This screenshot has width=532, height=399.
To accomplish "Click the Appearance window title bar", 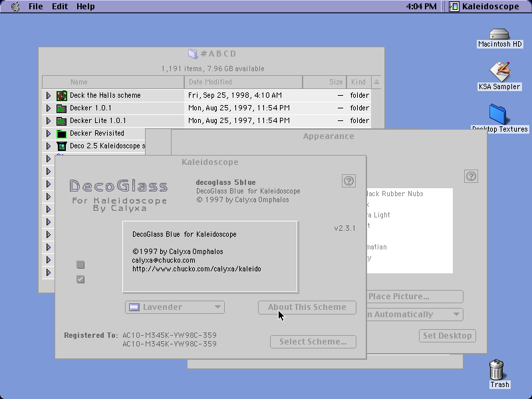I will click(329, 136).
